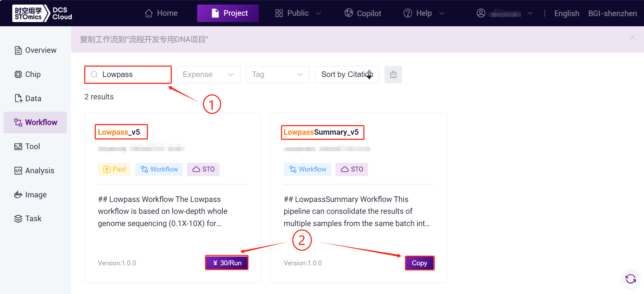Toggle the Sort by Citation order
This screenshot has height=294, width=644.
pos(369,75)
